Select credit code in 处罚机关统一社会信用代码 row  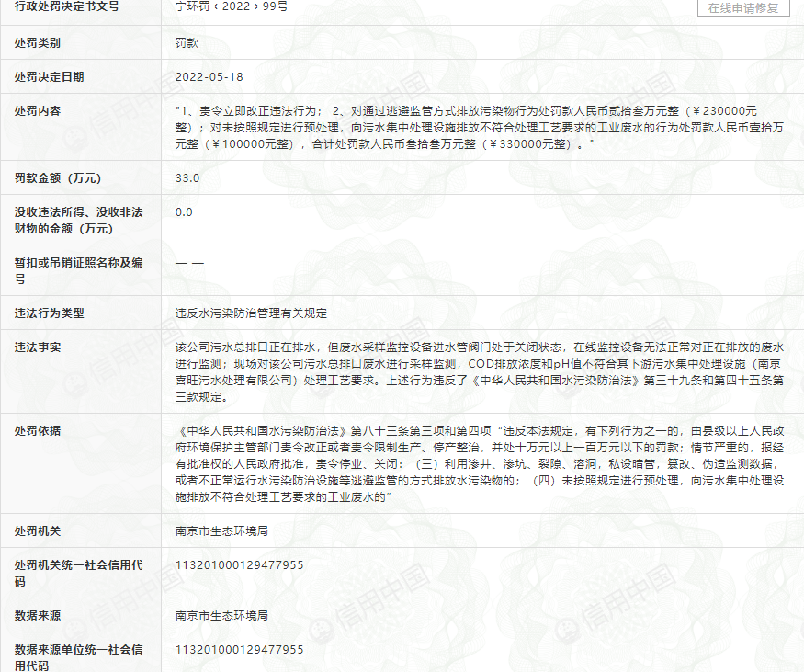[240, 564]
